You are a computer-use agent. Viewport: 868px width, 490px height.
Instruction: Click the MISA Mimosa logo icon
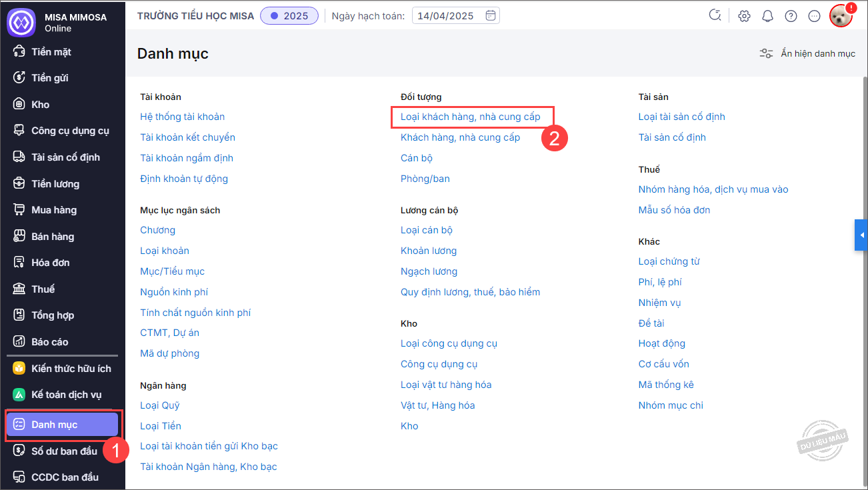coord(21,22)
